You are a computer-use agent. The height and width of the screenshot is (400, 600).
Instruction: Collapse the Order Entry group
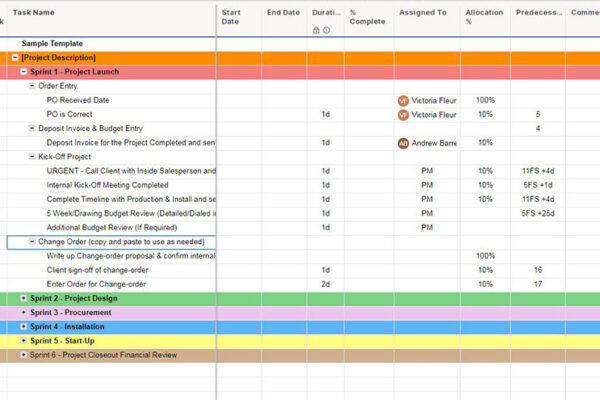coord(32,86)
